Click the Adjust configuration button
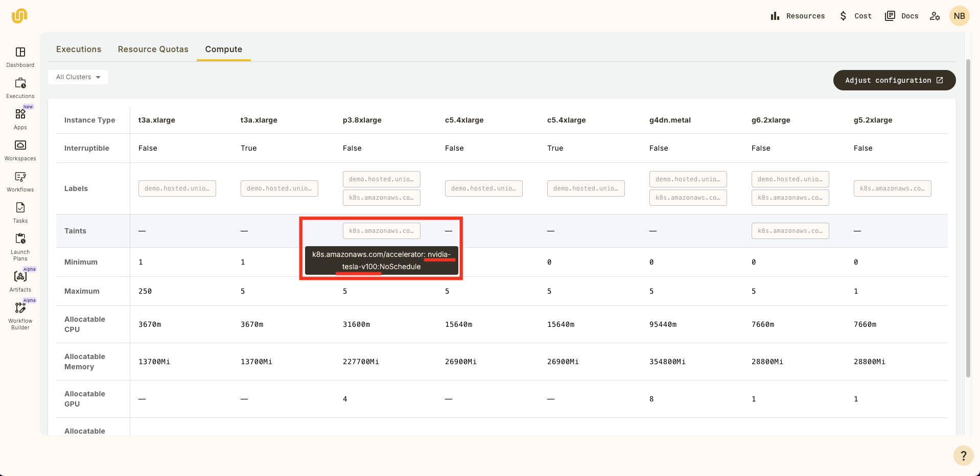Viewport: 980px width, 476px height. [x=894, y=80]
